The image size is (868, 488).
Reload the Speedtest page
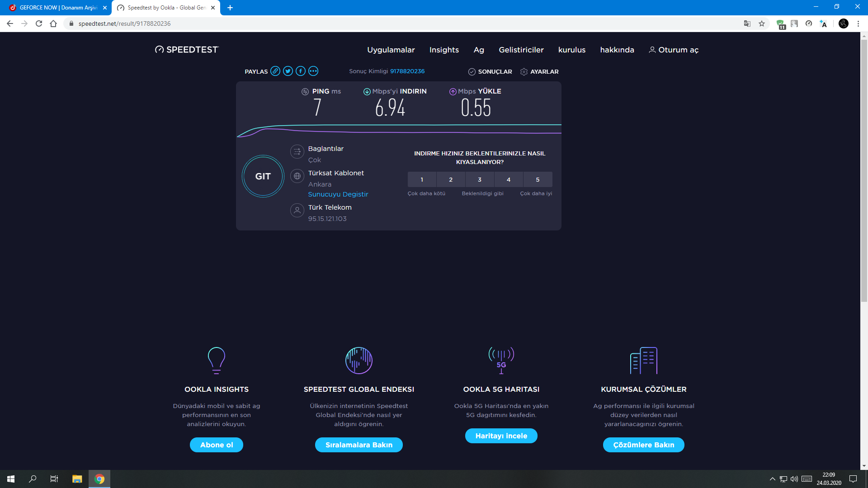point(39,23)
